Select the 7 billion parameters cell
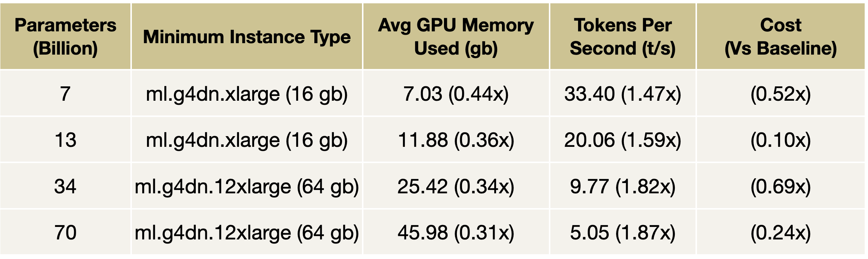Viewport: 868px width, 259px height. (x=65, y=94)
